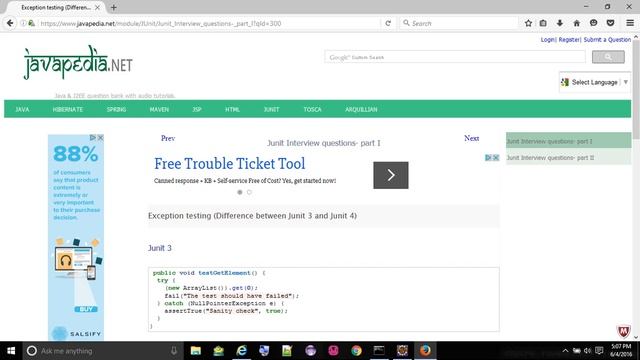Click the site search magnifier button
The width and height of the screenshot is (640, 360).
click(608, 57)
